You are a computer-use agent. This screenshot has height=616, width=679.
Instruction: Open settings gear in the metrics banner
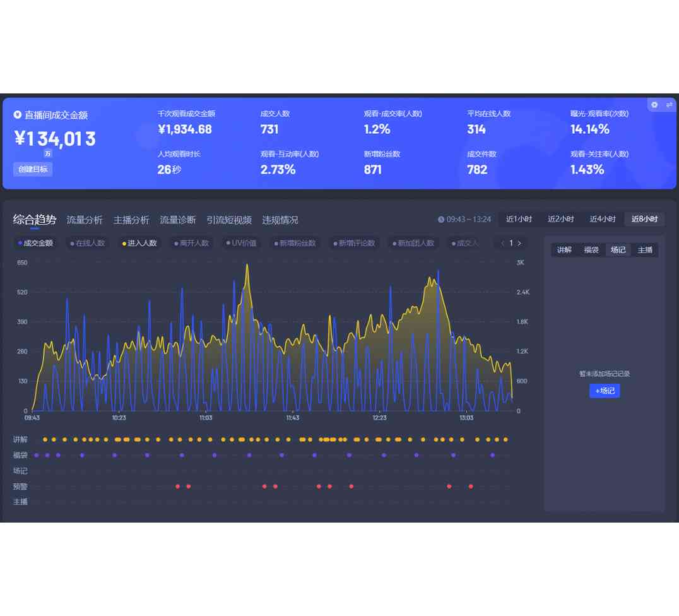654,105
